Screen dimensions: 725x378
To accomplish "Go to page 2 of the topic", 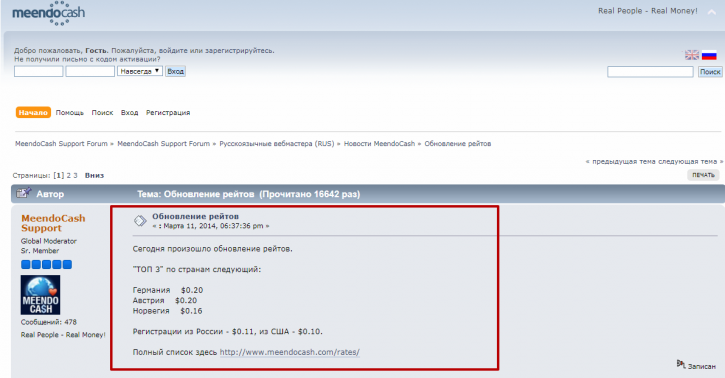I will 68,175.
